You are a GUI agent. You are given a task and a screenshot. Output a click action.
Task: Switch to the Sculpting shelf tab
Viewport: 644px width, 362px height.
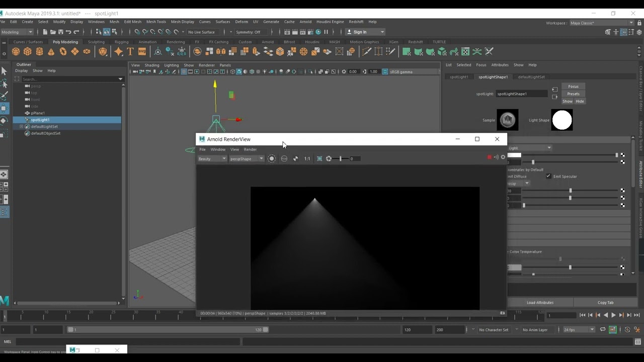click(96, 42)
